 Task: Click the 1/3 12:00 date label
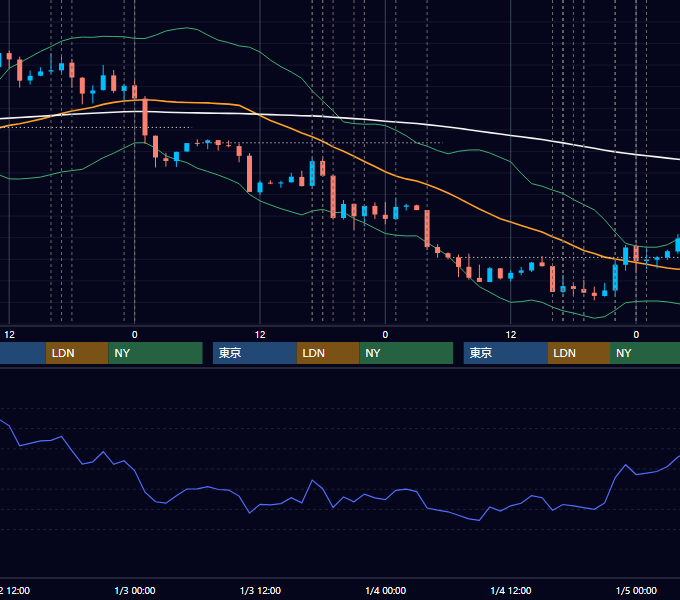[260, 590]
